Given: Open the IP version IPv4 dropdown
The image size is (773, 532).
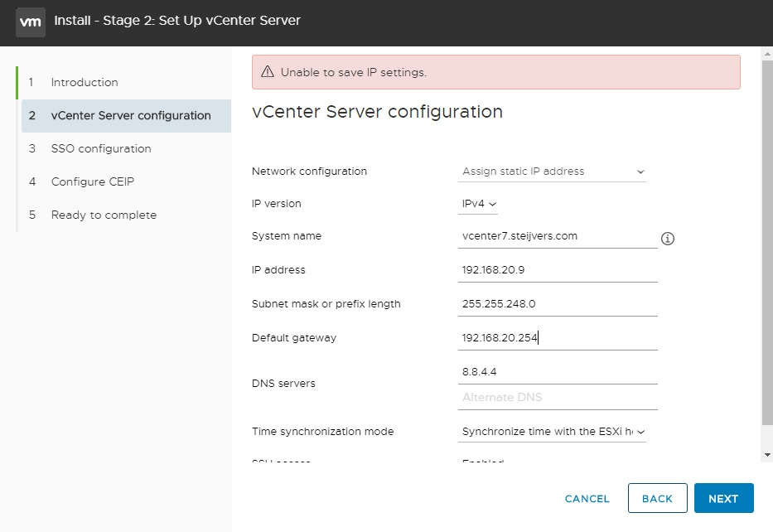Looking at the screenshot, I should [478, 204].
